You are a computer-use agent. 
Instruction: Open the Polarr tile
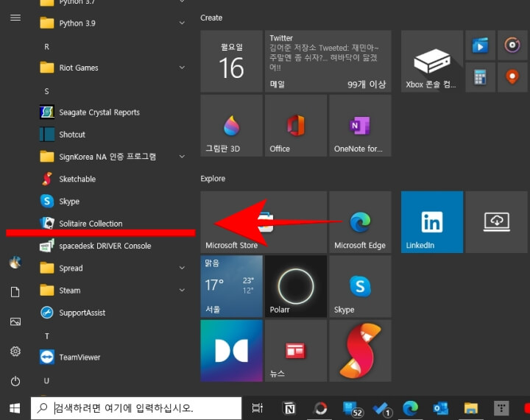296,286
